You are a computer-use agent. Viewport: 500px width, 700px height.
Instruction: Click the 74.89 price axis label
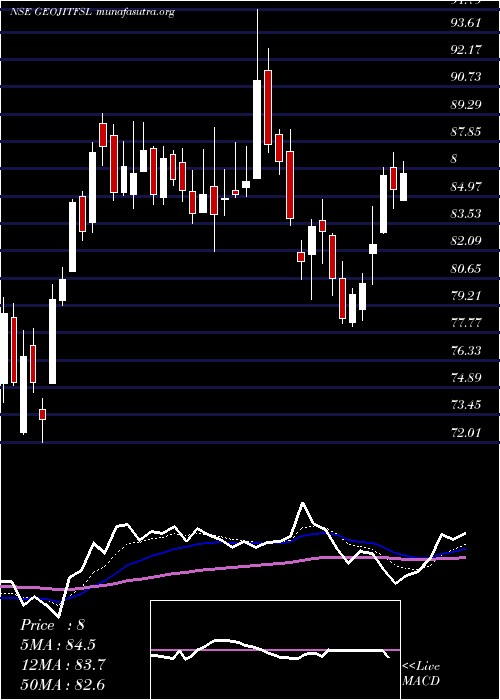[466, 378]
